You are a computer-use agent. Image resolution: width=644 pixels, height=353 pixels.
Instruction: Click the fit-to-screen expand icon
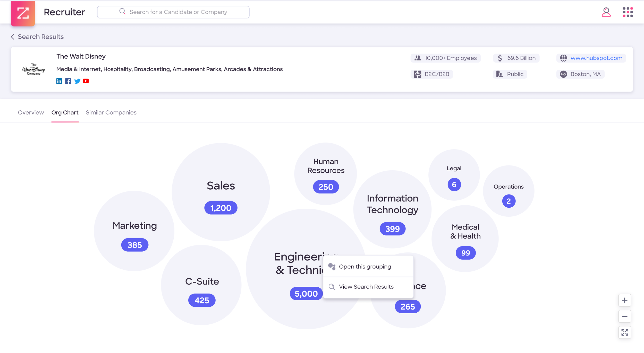(624, 332)
